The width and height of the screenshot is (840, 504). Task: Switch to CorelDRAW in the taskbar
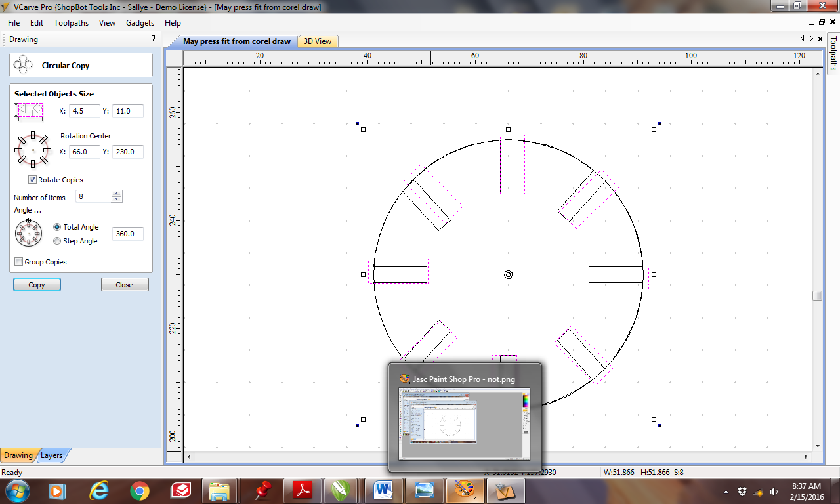pos(342,490)
